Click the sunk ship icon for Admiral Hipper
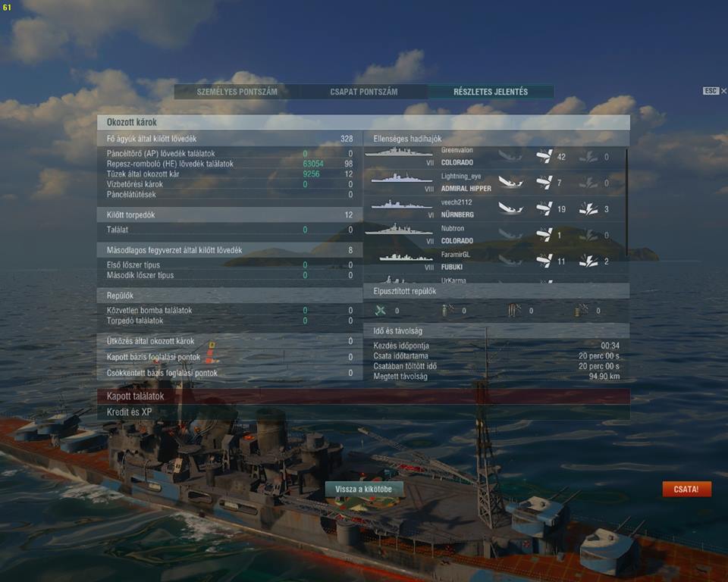The height and width of the screenshot is (582, 728). [x=510, y=183]
